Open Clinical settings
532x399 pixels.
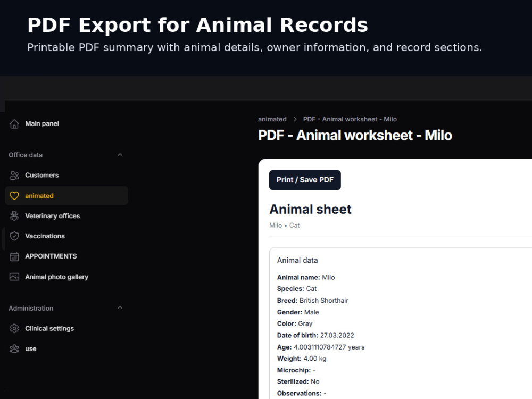[49, 328]
